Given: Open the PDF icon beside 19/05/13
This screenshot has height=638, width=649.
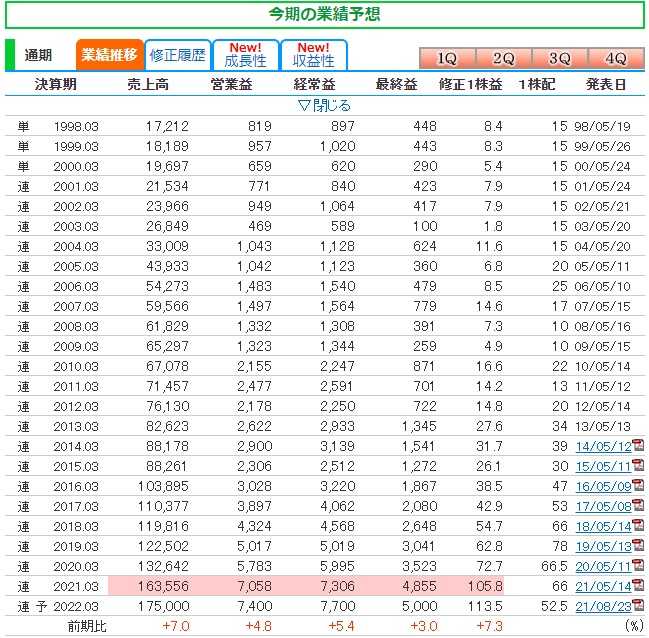Looking at the screenshot, I should click(x=637, y=546).
